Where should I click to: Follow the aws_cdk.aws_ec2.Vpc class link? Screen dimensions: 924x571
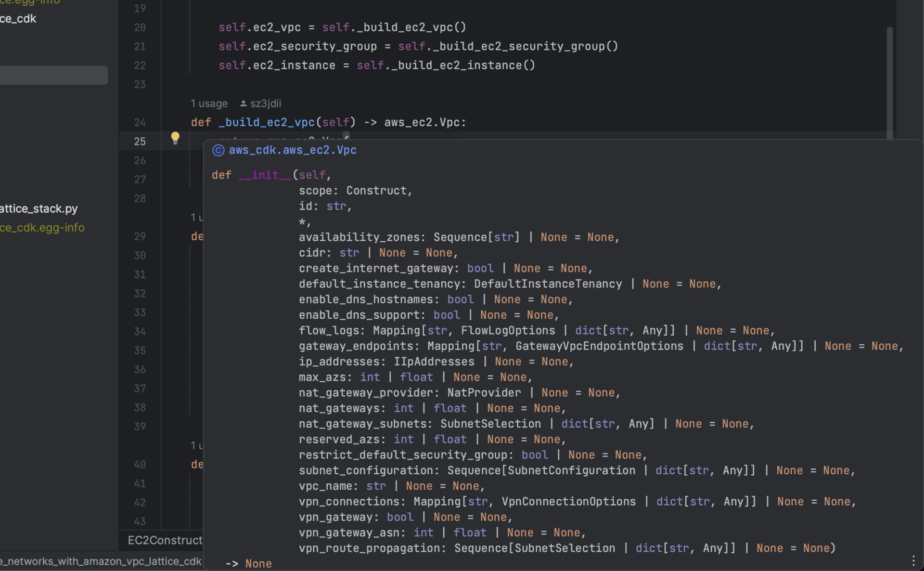293,150
